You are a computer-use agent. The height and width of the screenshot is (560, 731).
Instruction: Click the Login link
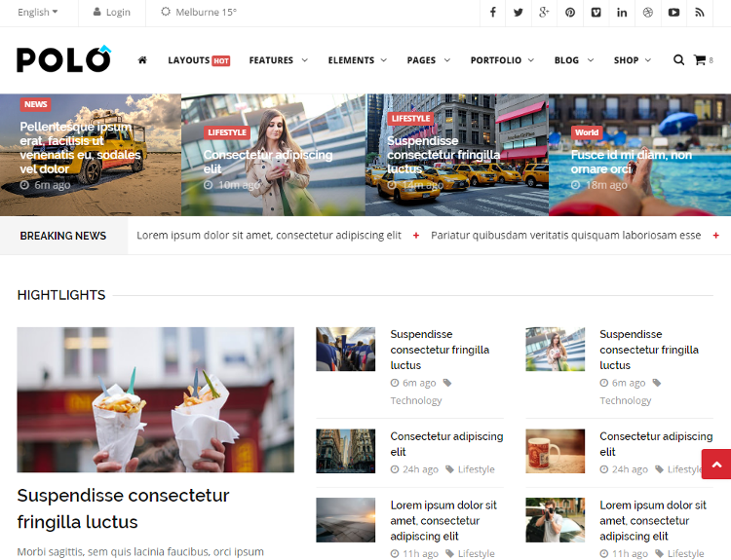pyautogui.click(x=111, y=13)
